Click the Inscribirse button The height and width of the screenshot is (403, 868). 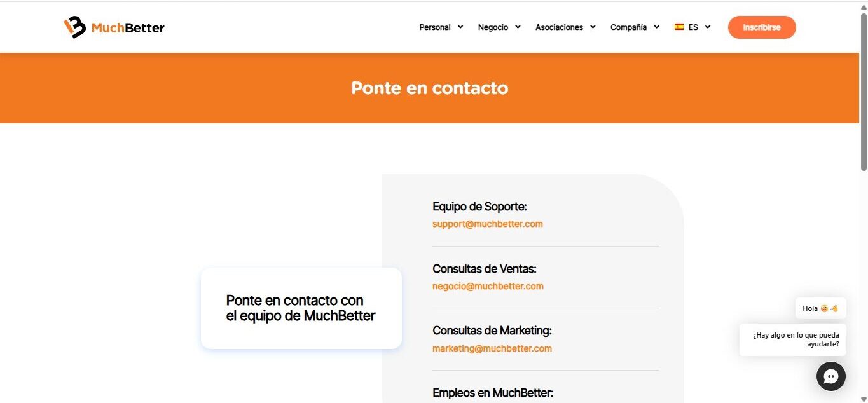pos(762,27)
